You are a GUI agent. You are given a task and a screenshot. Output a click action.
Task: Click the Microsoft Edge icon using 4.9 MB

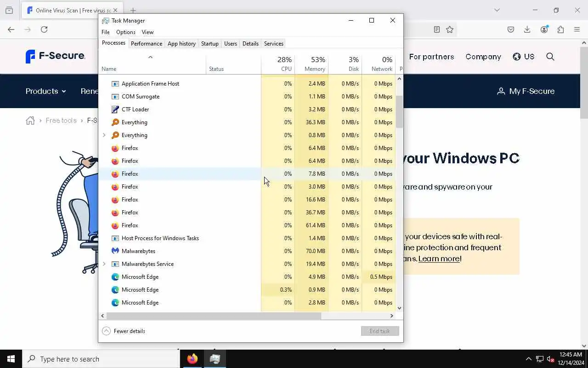pos(115,277)
